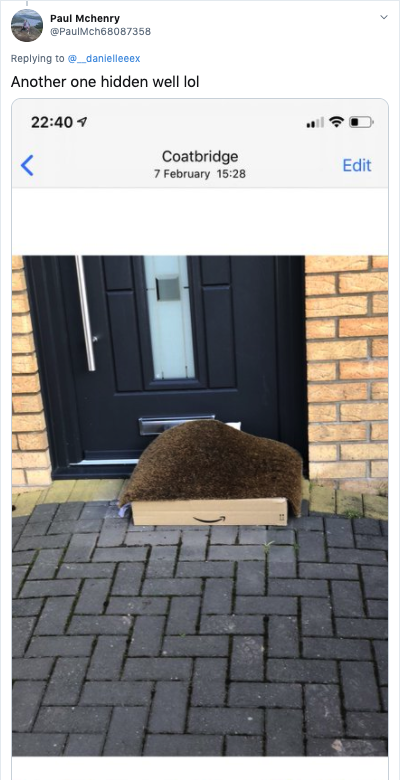The image size is (402, 780).
Task: Click the battery indicator icon
Action: (x=361, y=122)
